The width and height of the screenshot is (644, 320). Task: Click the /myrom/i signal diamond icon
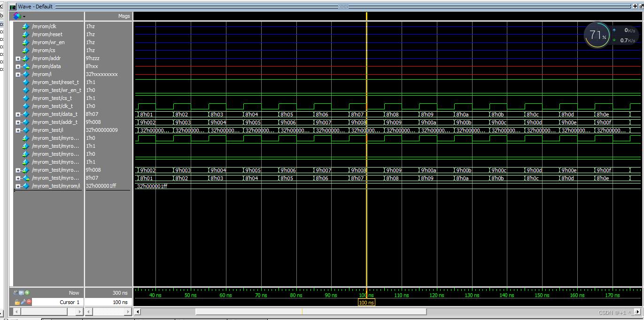tap(26, 74)
